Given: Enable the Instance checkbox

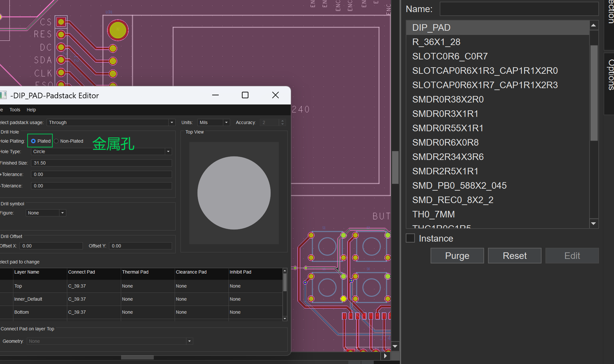Looking at the screenshot, I should (x=410, y=238).
